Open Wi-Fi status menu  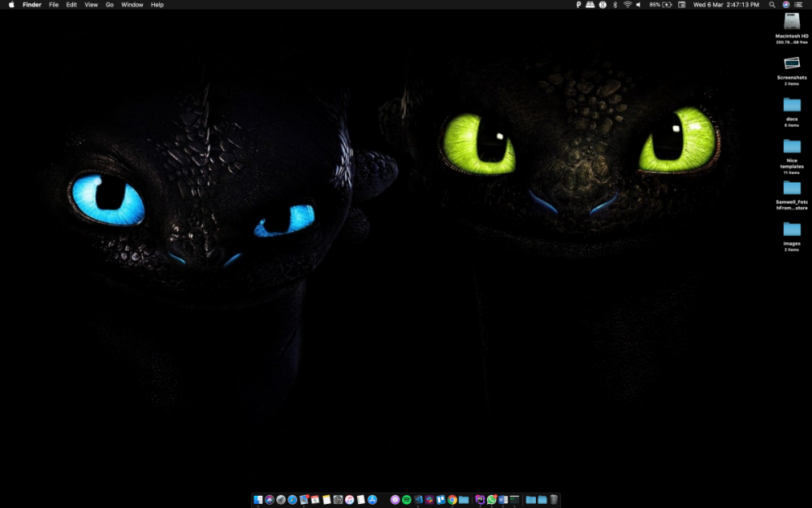coord(627,5)
